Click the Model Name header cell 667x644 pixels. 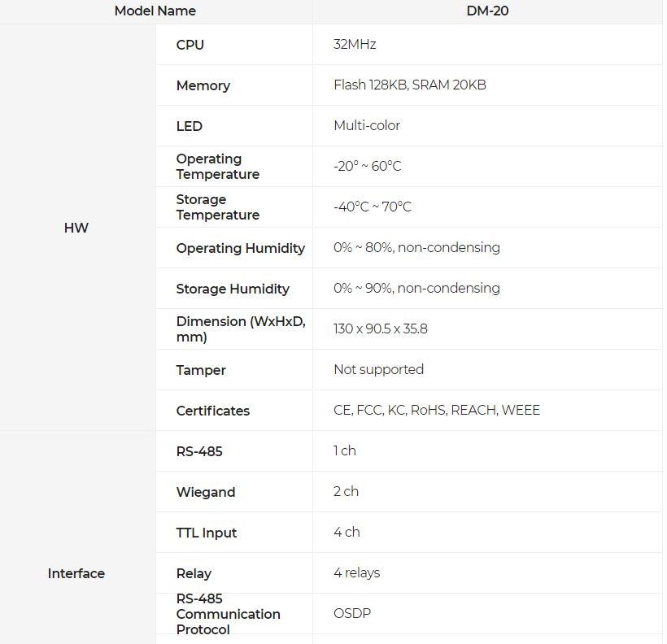(x=155, y=11)
